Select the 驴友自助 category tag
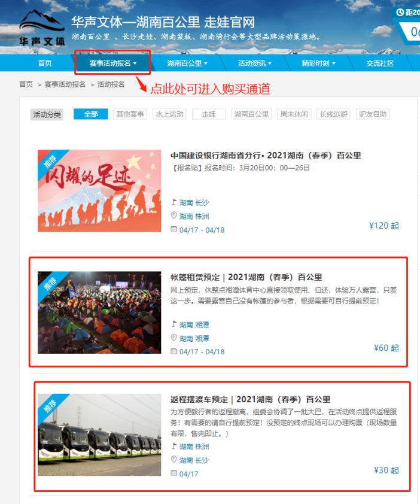 [x=373, y=114]
